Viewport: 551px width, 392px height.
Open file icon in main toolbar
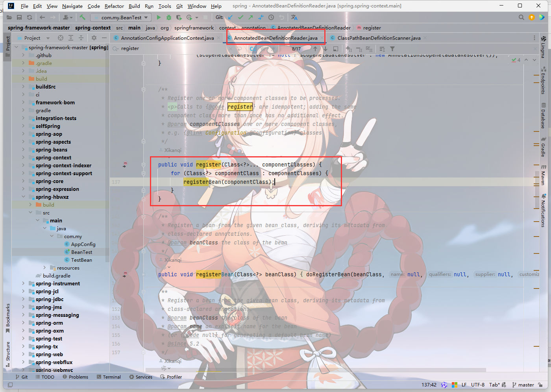pos(9,17)
